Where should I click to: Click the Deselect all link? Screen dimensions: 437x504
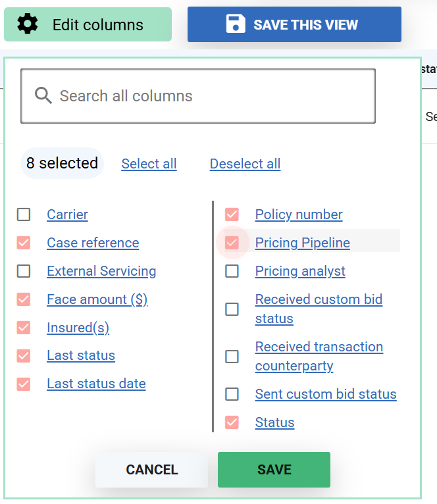(x=245, y=164)
